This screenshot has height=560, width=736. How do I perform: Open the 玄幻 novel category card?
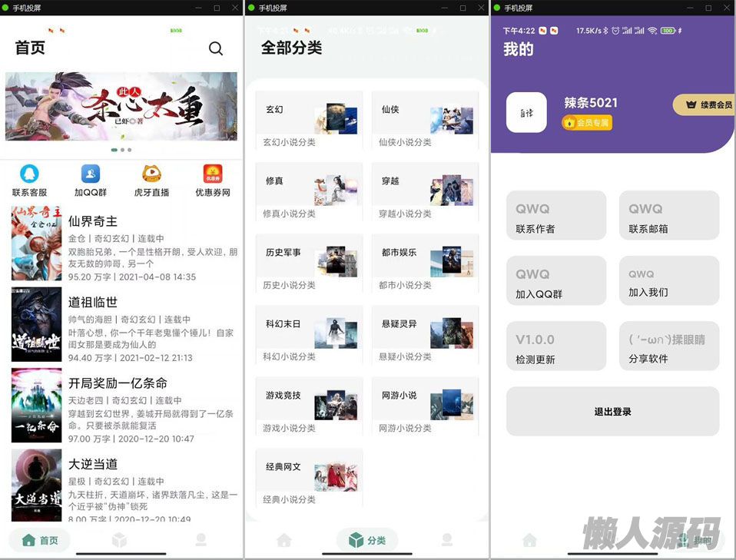coord(309,120)
